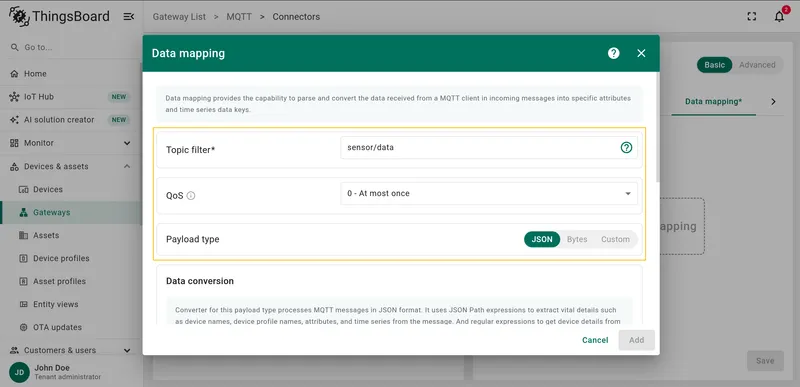
Task: Click the Save button behind dialog
Action: (765, 360)
